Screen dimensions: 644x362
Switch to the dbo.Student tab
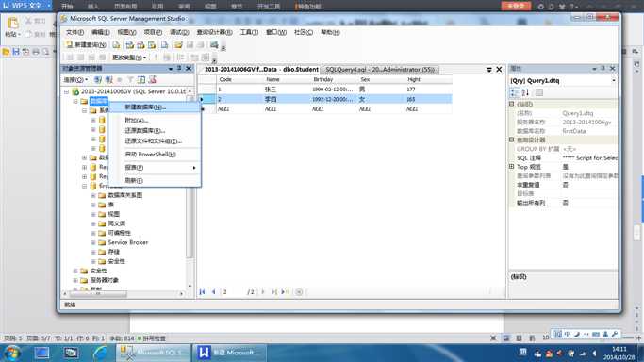(261, 70)
